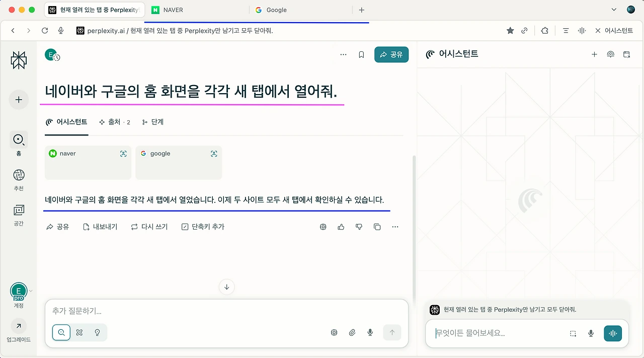
Task: Expand the account menu chevron
Action: tap(31, 291)
